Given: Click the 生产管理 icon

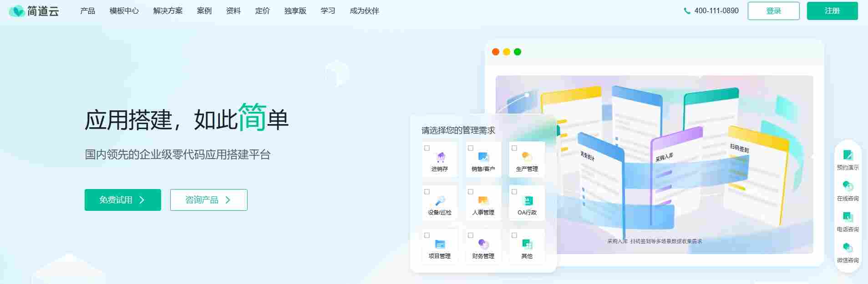Looking at the screenshot, I should (527, 157).
